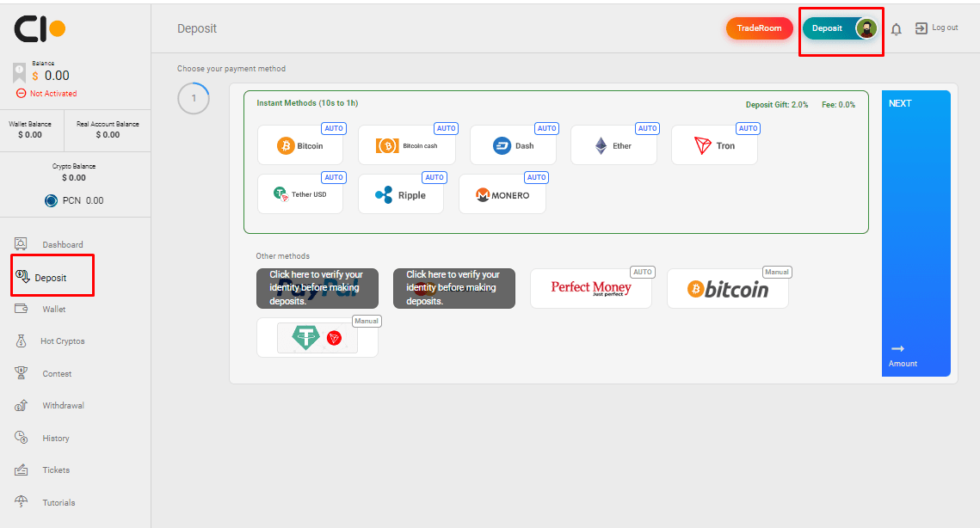Pick Tron payment method

tap(714, 145)
